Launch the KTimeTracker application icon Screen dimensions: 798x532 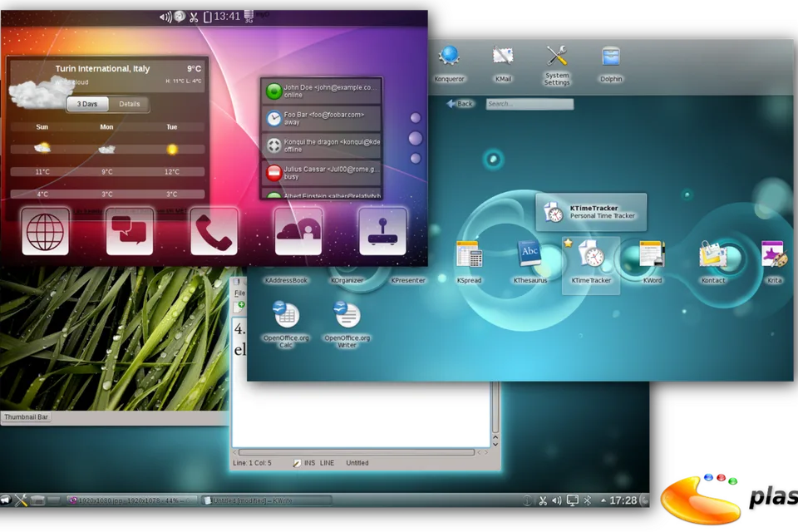click(591, 255)
